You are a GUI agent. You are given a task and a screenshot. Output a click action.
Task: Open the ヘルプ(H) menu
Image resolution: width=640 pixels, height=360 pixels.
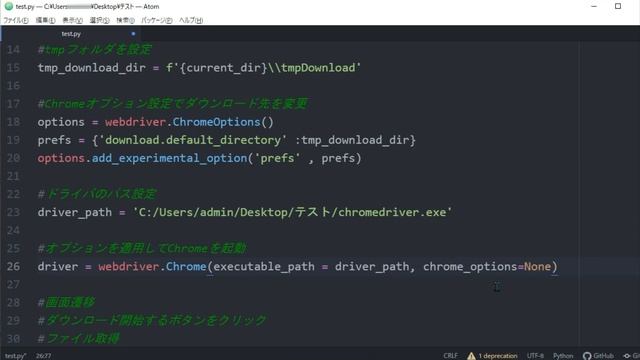click(191, 20)
